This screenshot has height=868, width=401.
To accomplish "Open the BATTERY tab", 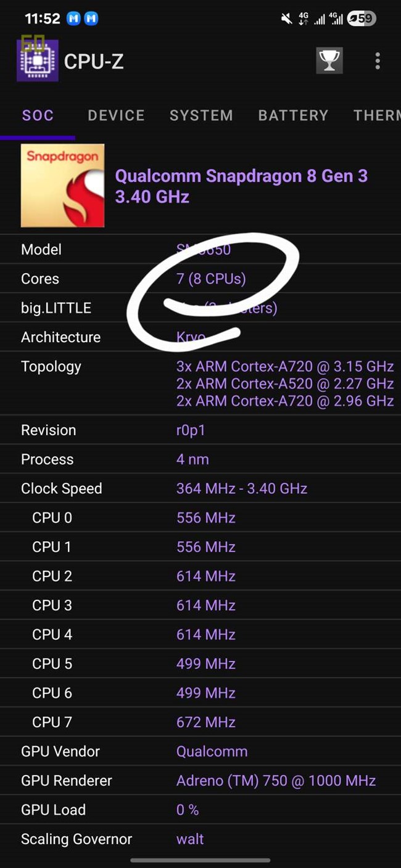I will coord(293,115).
